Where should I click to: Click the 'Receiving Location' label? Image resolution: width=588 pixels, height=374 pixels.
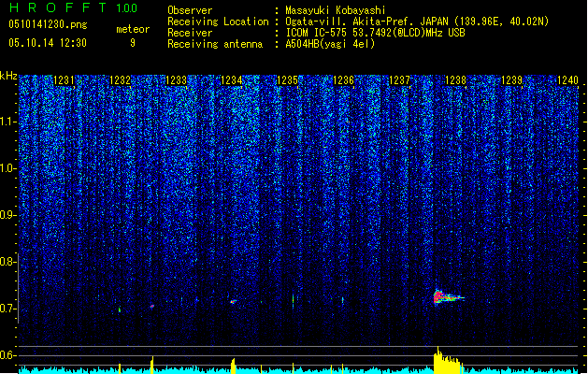(218, 22)
